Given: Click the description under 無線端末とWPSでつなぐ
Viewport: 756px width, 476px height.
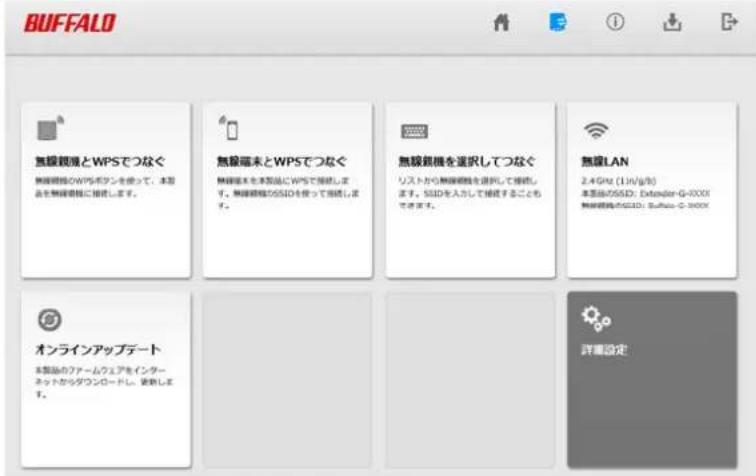Looking at the screenshot, I should (288, 193).
